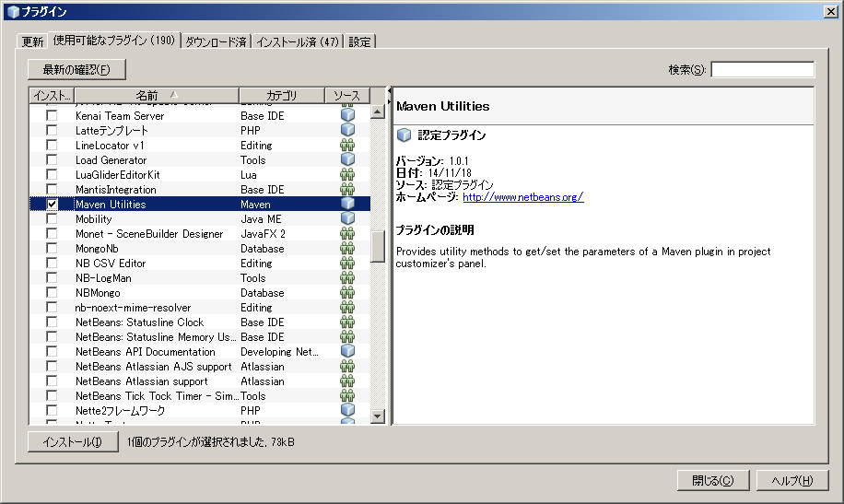Click the Statusline Clock source icon
844x504 pixels.
(347, 322)
